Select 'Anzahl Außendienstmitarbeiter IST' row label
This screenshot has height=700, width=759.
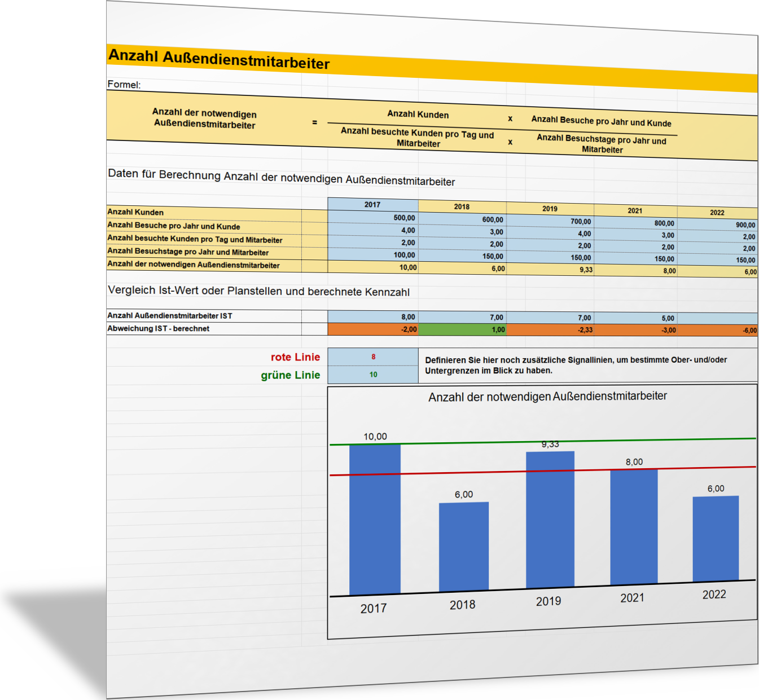tap(170, 316)
